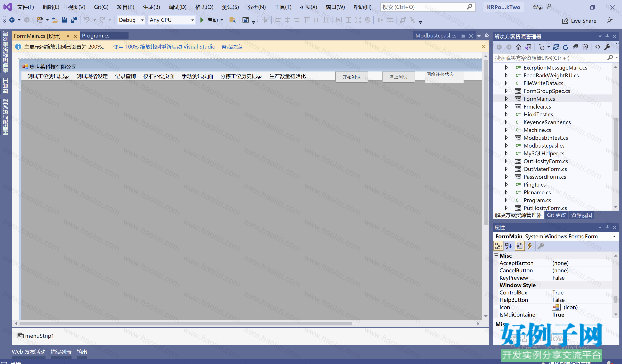
Task: Collapse the Window Style property category
Action: (x=496, y=285)
